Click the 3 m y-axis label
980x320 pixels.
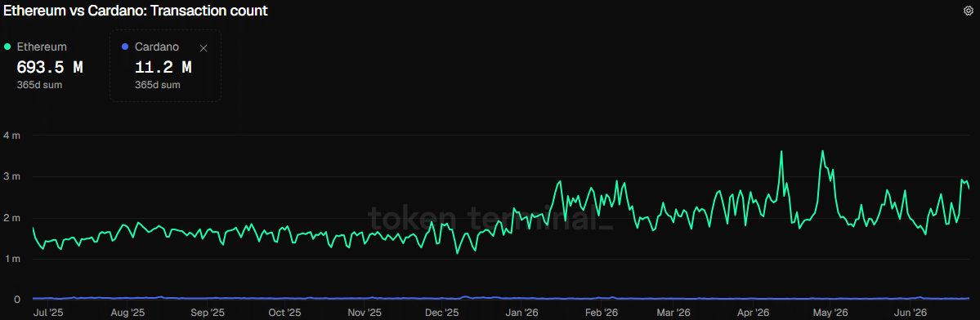(x=12, y=176)
